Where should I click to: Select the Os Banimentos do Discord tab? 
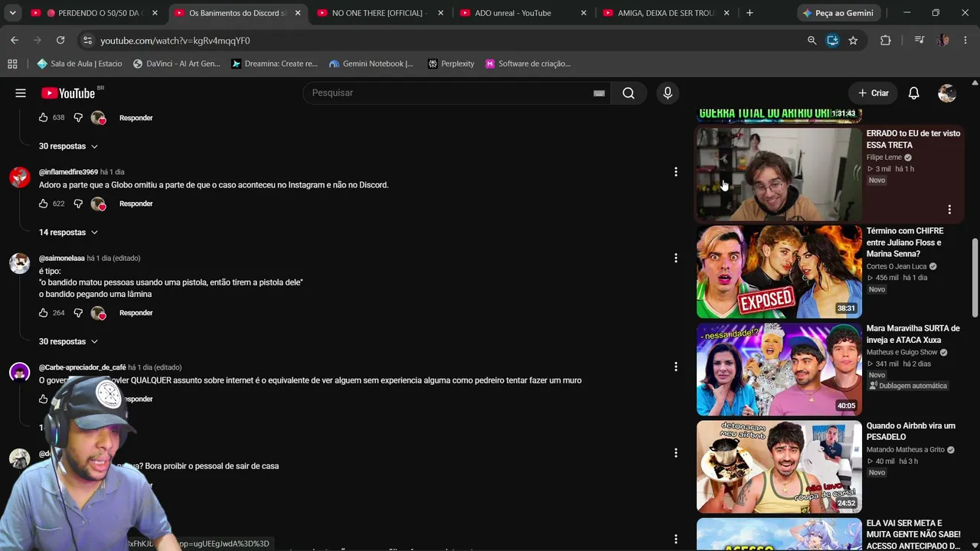point(237,13)
